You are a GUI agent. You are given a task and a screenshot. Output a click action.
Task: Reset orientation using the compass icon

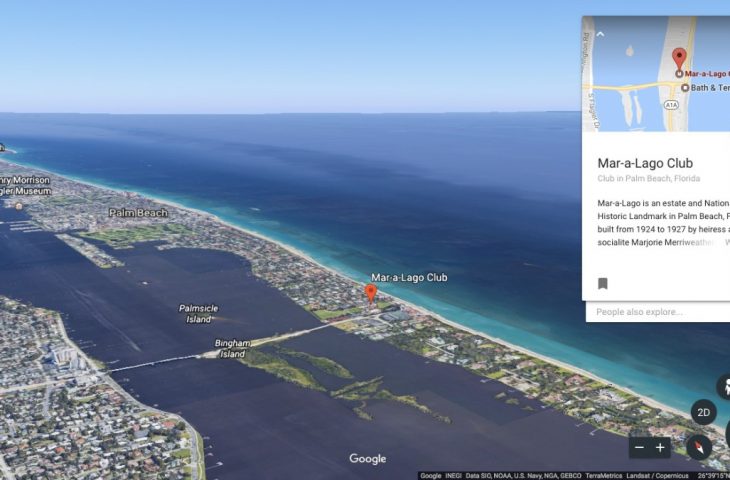[x=699, y=447]
